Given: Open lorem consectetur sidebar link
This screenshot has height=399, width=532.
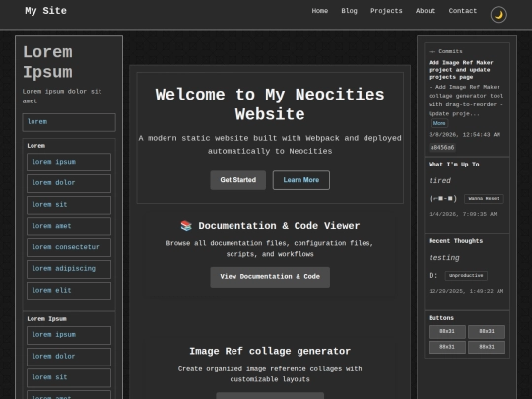Looking at the screenshot, I should click(69, 247).
